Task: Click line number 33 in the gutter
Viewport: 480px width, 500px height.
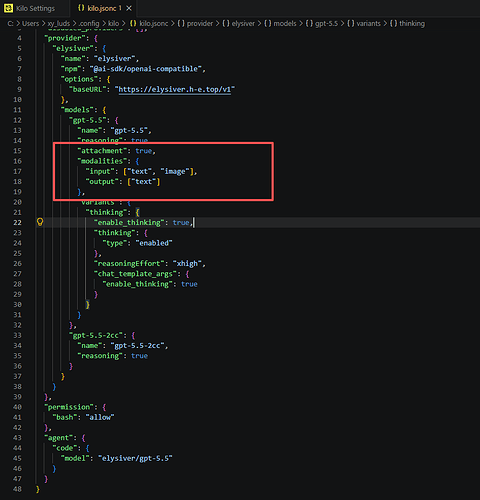Action: (x=17, y=335)
